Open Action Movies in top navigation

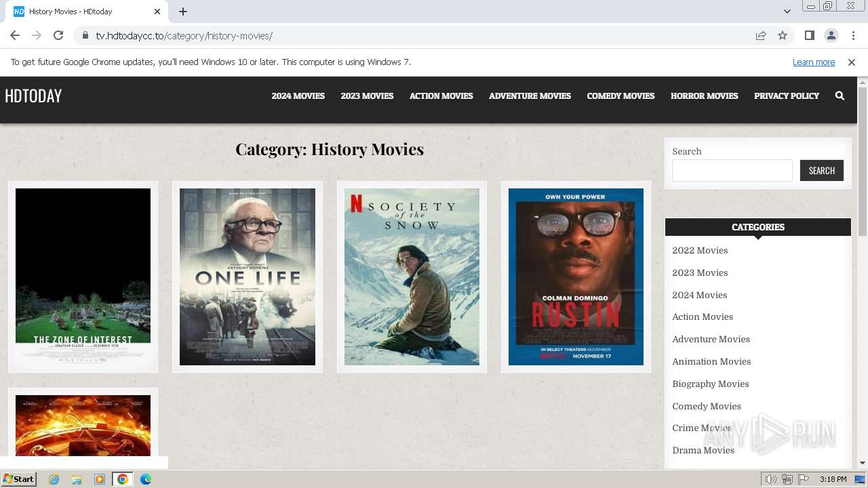point(441,96)
